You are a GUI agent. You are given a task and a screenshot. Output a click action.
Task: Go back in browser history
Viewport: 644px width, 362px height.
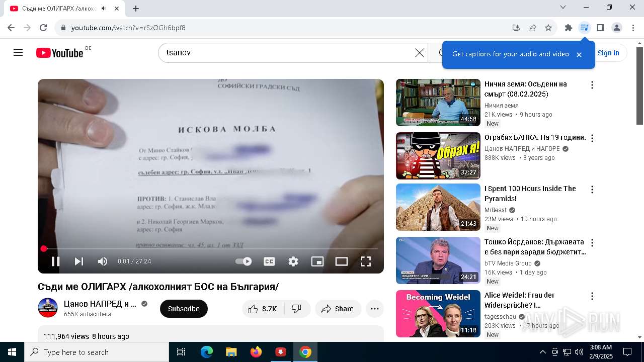click(x=11, y=28)
